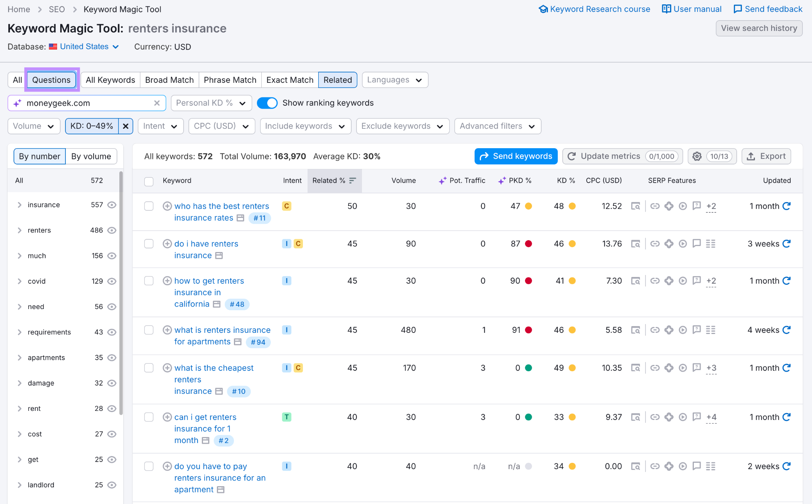Clear the moneygeek.com domain field
The height and width of the screenshot is (504, 812).
(157, 103)
